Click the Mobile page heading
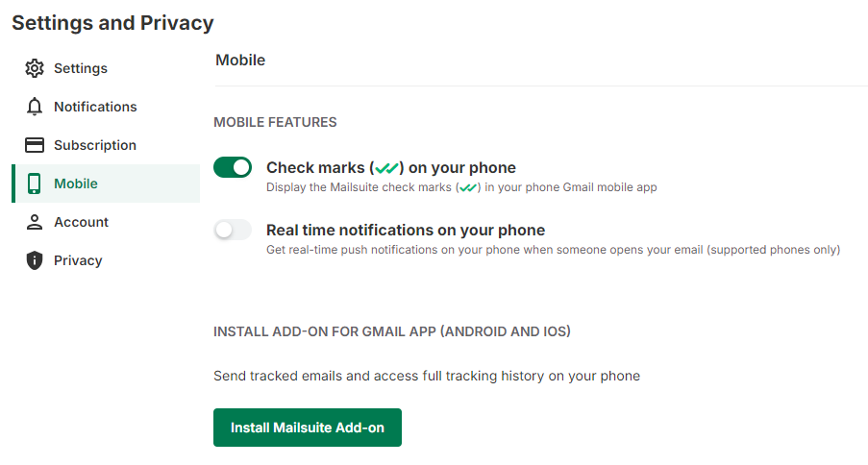 click(240, 61)
